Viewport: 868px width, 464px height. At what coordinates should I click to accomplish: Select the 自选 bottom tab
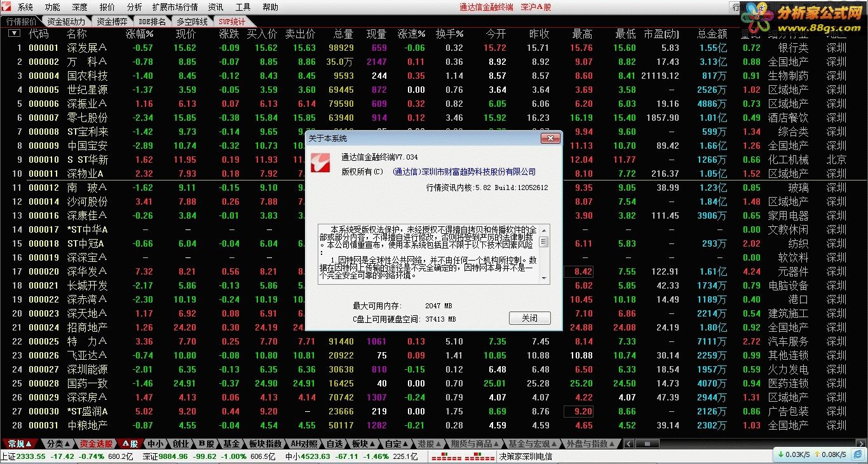tap(335, 444)
